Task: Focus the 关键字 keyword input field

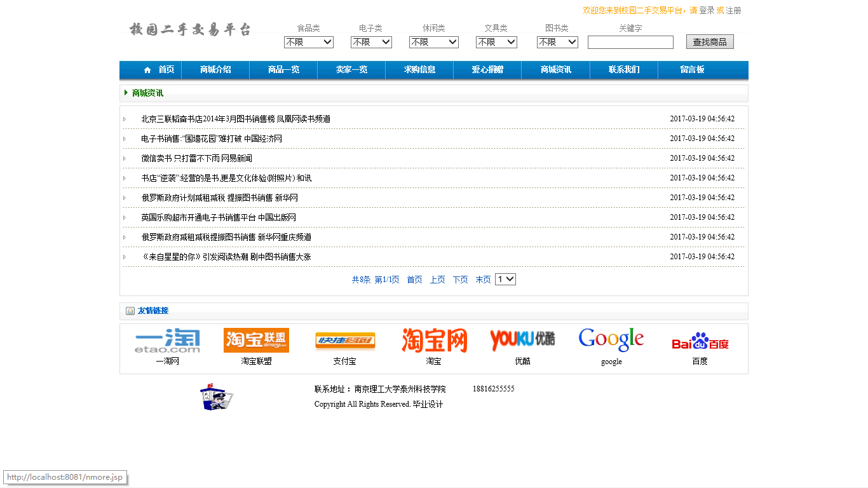Action: point(630,42)
